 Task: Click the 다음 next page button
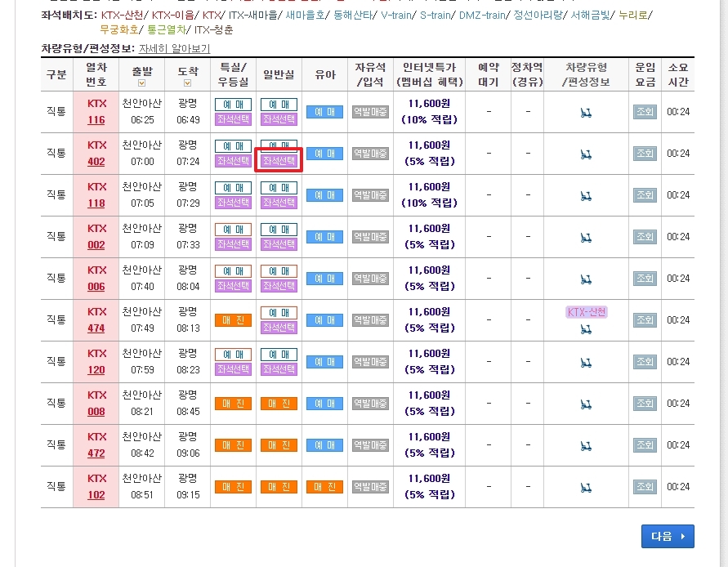pos(668,537)
